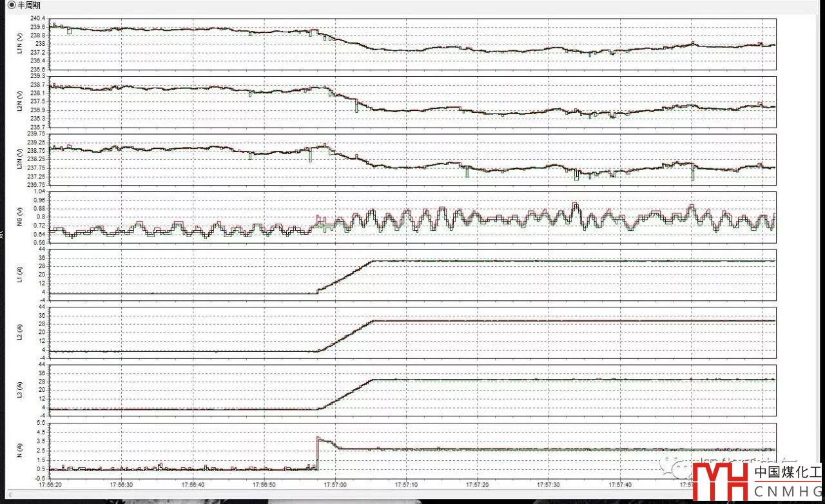Click the 17:56:30 time axis label
Screen dimensions: 825x504
pos(121,485)
